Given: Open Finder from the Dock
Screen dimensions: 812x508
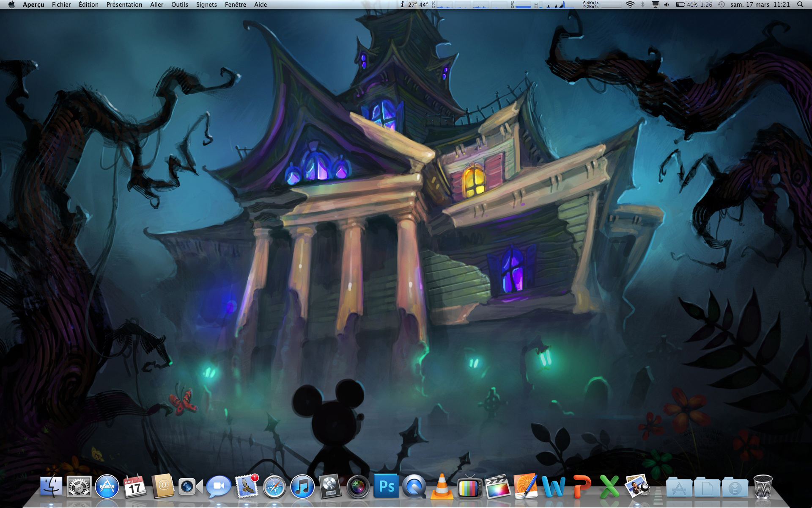Looking at the screenshot, I should pos(51,486).
